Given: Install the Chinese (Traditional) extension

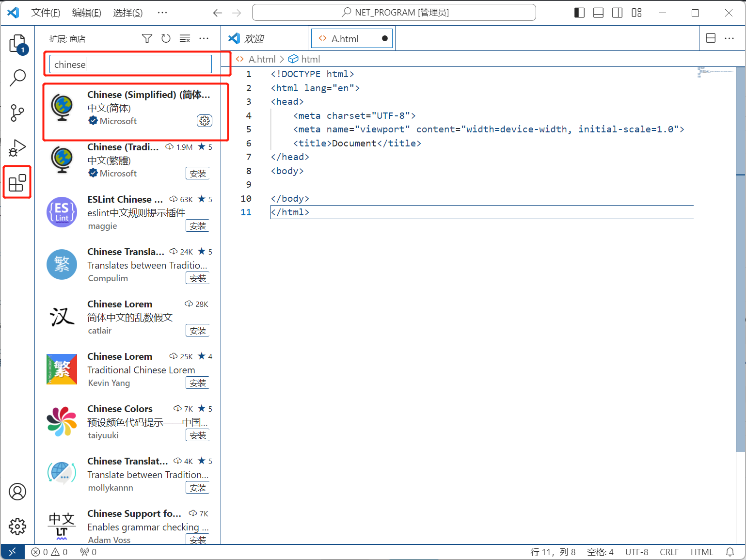Looking at the screenshot, I should 198,174.
